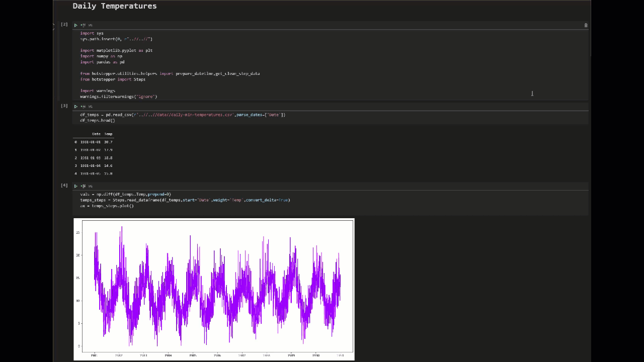Click the Date column header in output table
This screenshot has height=362, width=644.
tap(96, 134)
